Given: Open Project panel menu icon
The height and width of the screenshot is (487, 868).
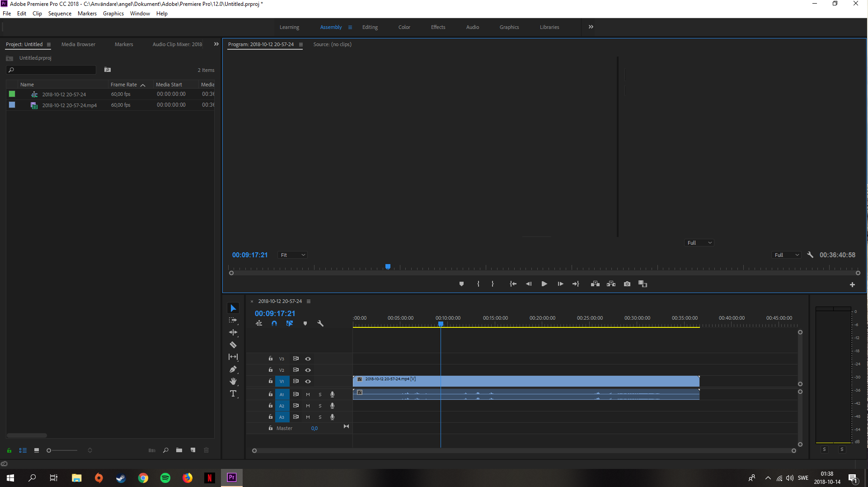Looking at the screenshot, I should point(49,44).
